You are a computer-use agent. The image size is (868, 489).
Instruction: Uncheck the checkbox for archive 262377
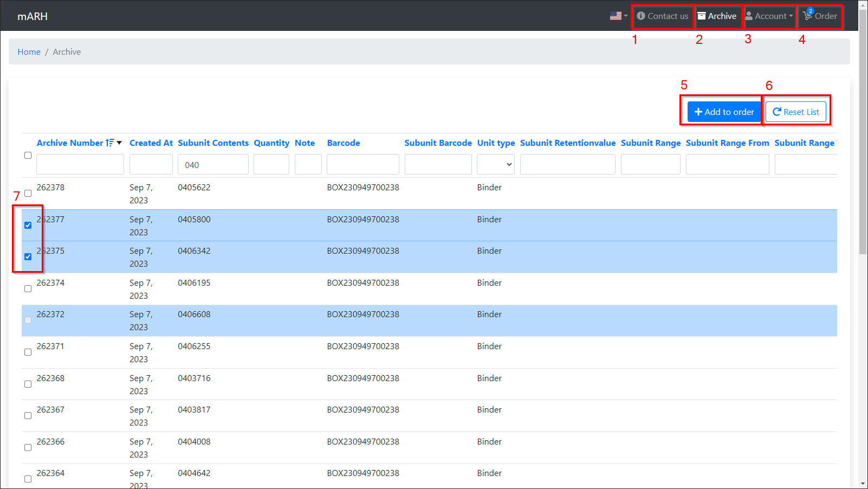pos(28,226)
